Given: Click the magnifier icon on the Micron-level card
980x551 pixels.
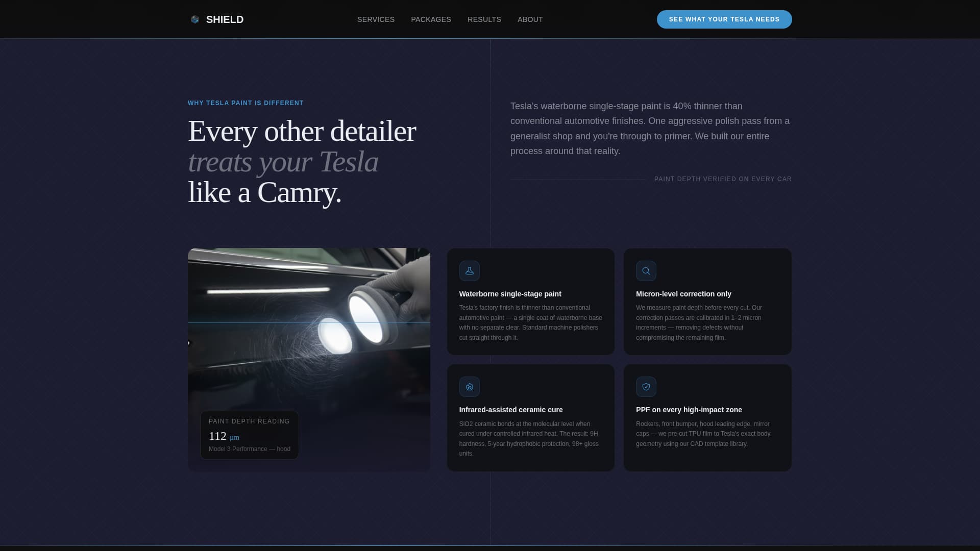Looking at the screenshot, I should point(646,271).
